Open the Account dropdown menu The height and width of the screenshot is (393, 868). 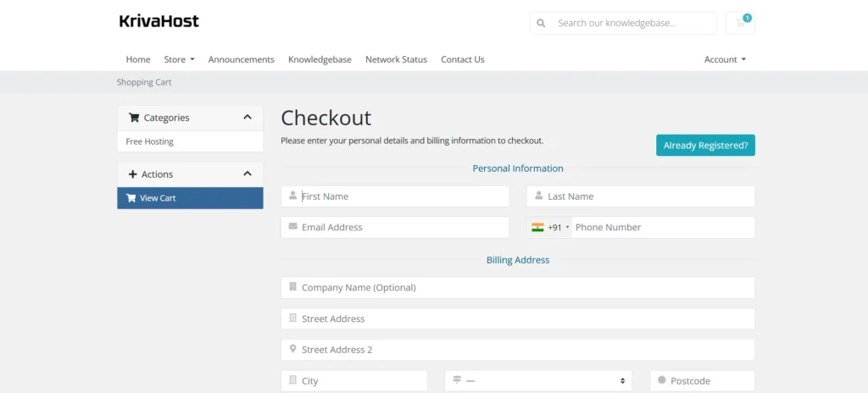(726, 59)
